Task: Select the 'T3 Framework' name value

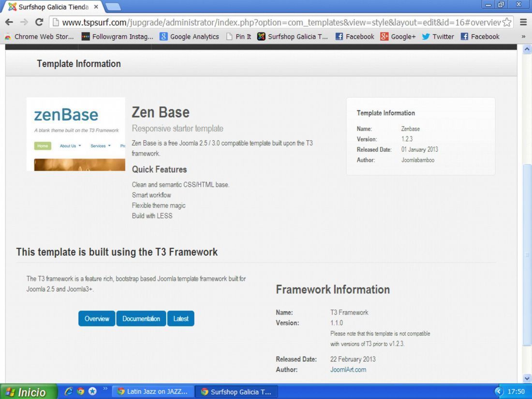Action: click(349, 312)
